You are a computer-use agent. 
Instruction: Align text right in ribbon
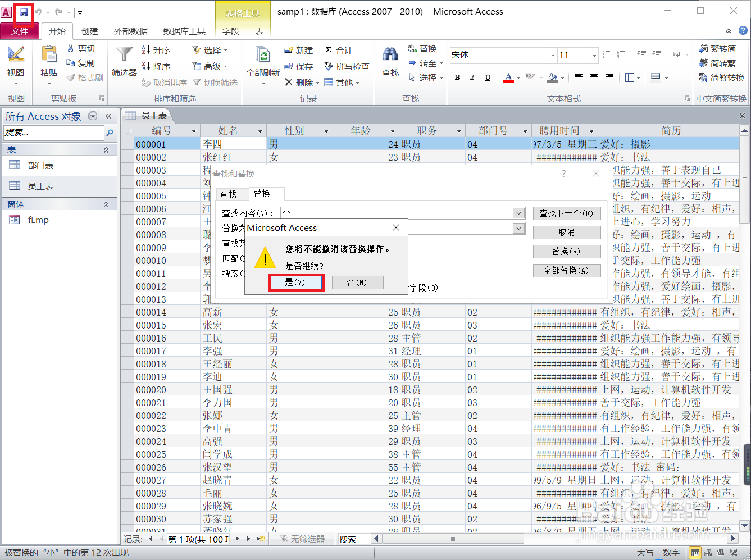pyautogui.click(x=609, y=78)
